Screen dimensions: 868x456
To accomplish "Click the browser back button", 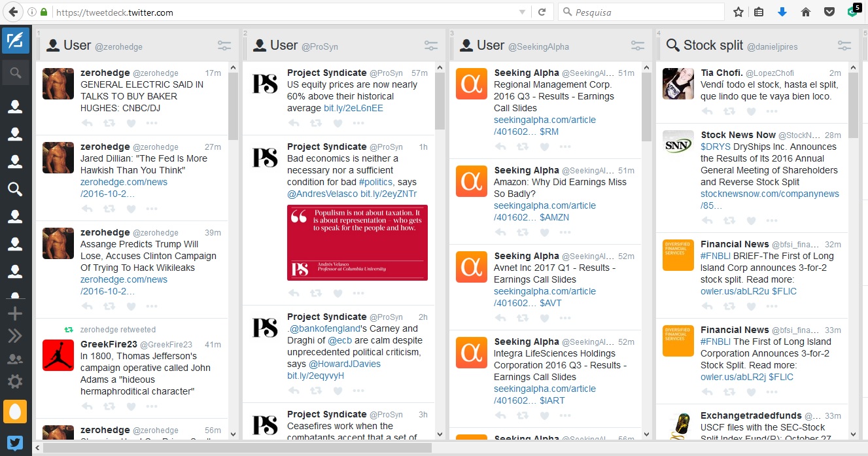I will tap(13, 12).
